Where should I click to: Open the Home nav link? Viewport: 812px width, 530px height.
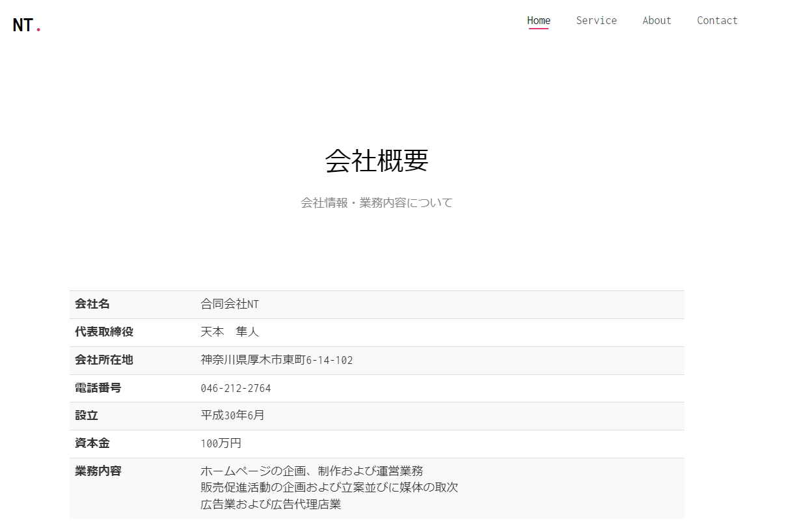(x=539, y=21)
